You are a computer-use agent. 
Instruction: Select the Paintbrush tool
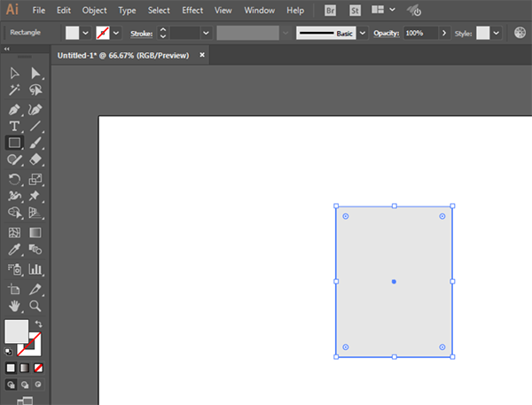pyautogui.click(x=35, y=143)
